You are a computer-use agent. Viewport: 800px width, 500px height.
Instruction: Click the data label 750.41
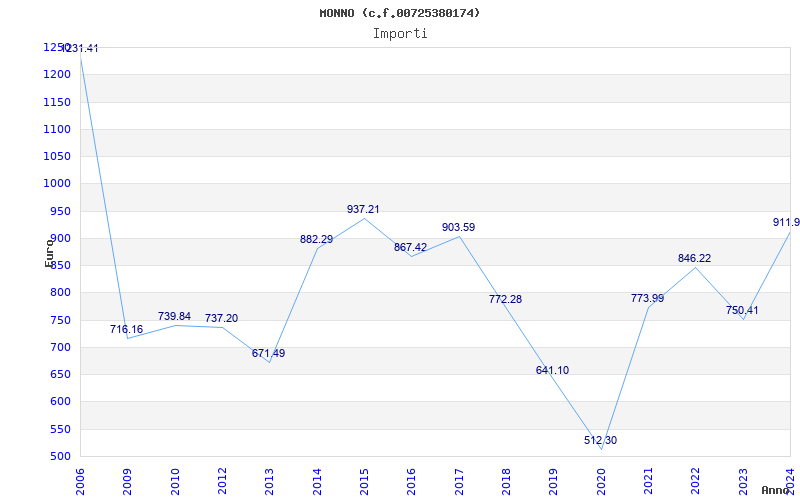coord(742,310)
